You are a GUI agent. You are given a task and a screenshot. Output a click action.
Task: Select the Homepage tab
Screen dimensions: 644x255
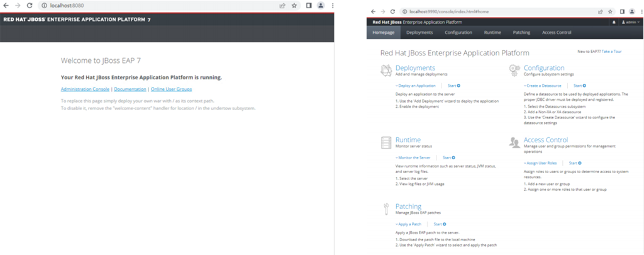coord(383,33)
